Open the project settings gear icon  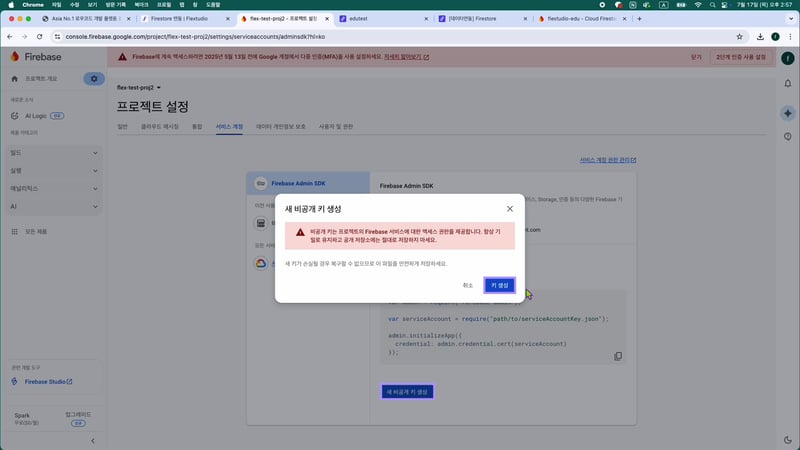coord(94,78)
